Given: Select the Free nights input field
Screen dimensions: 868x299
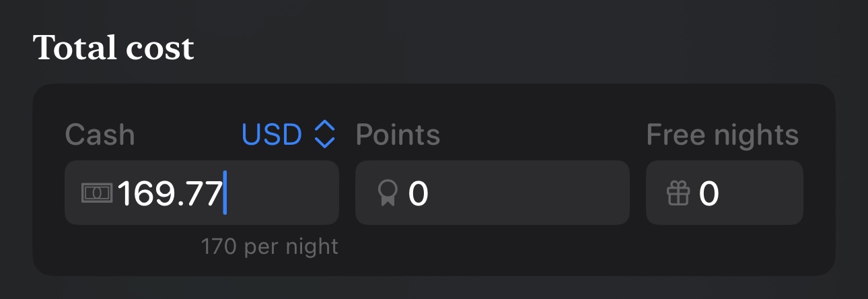Looking at the screenshot, I should click(725, 193).
